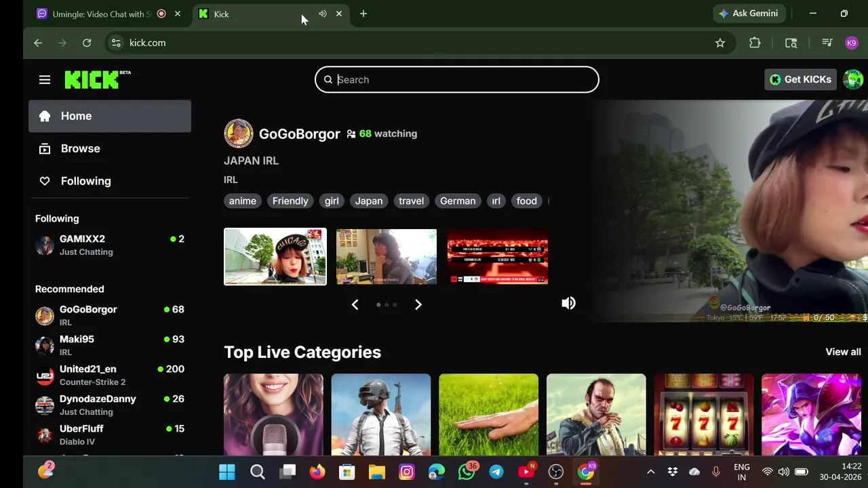The height and width of the screenshot is (488, 868).
Task: Open GoGoBorgor in Recommended list
Action: point(110,315)
